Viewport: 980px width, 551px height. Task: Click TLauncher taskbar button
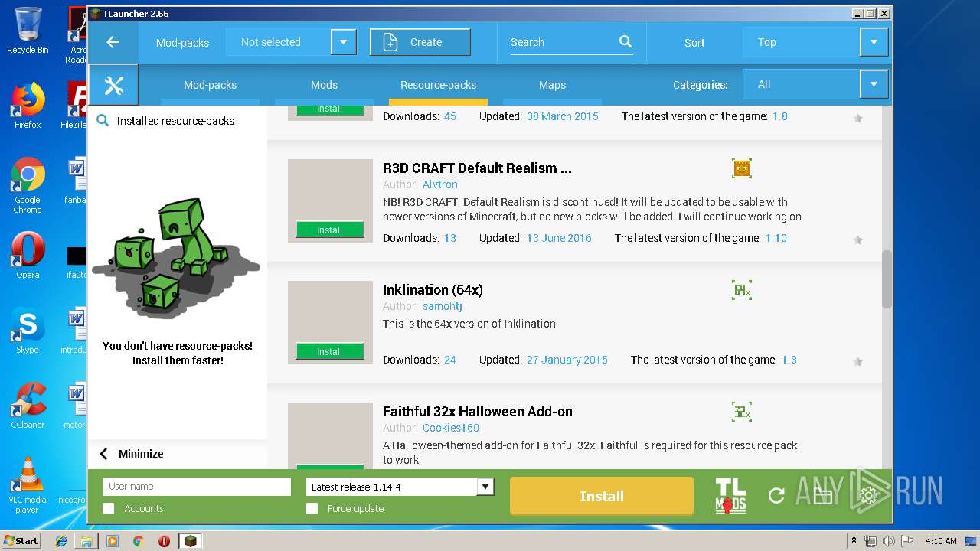click(190, 541)
